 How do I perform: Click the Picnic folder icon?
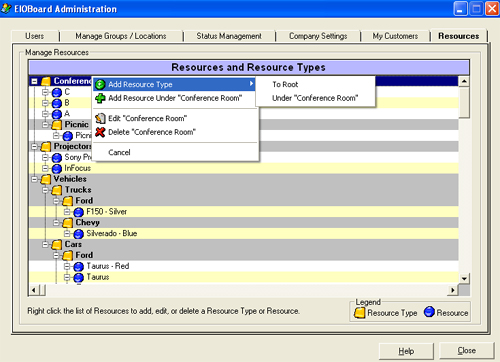coord(57,125)
